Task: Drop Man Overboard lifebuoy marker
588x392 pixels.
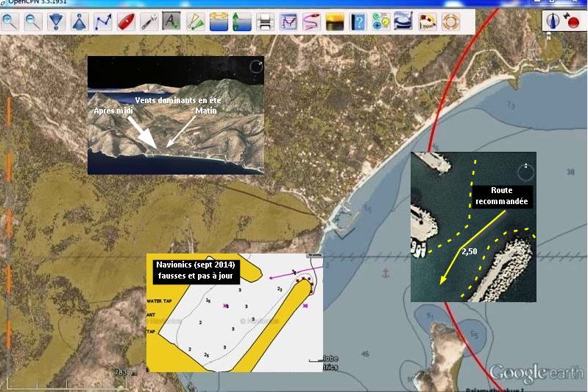Action: 450,22
